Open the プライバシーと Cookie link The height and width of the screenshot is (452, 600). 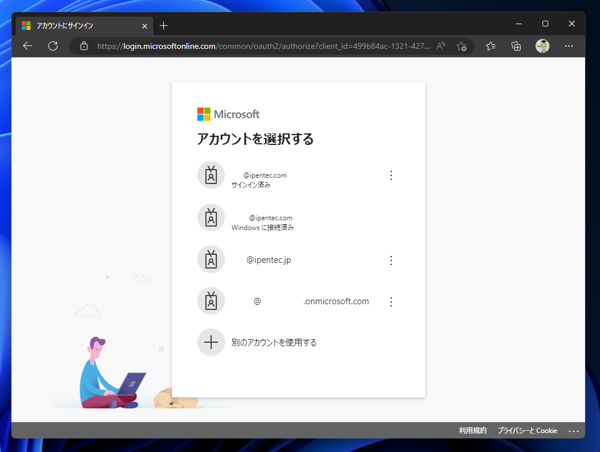pos(527,431)
